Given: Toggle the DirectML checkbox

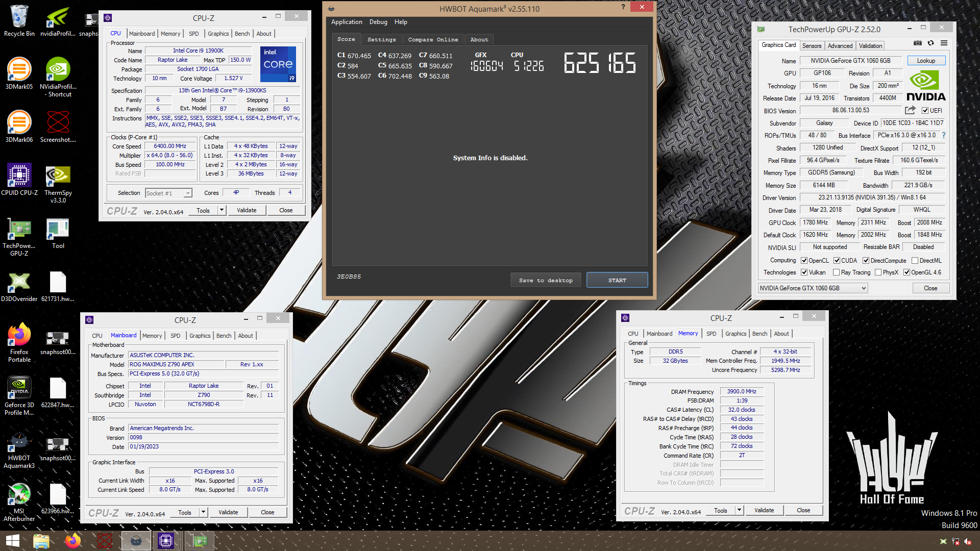Looking at the screenshot, I should (x=915, y=261).
